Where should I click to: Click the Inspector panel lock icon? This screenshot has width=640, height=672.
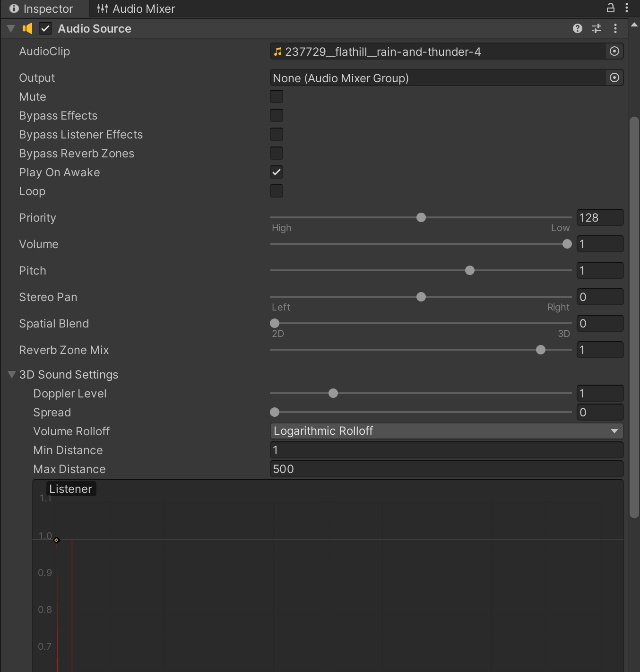tap(611, 8)
